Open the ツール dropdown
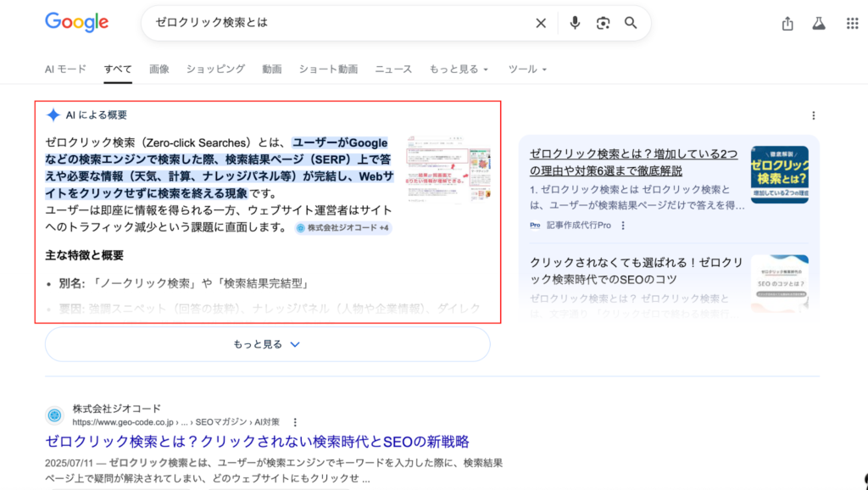 click(x=527, y=69)
